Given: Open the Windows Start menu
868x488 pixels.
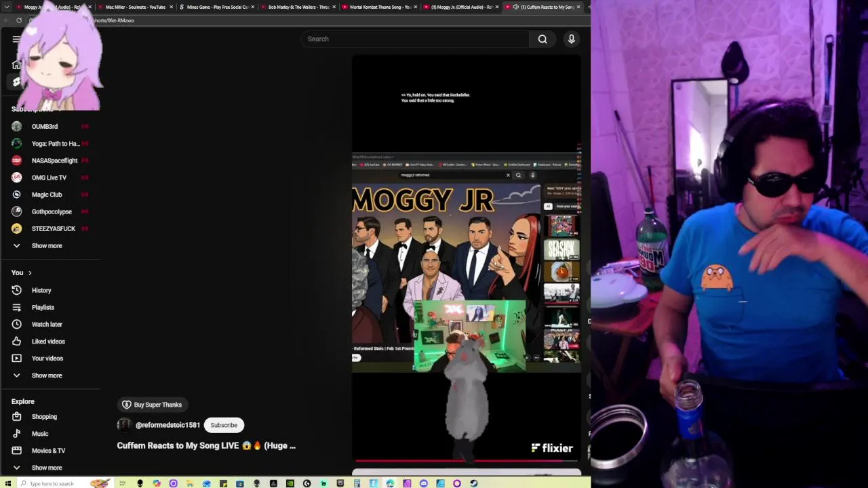Looking at the screenshot, I should tap(8, 483).
